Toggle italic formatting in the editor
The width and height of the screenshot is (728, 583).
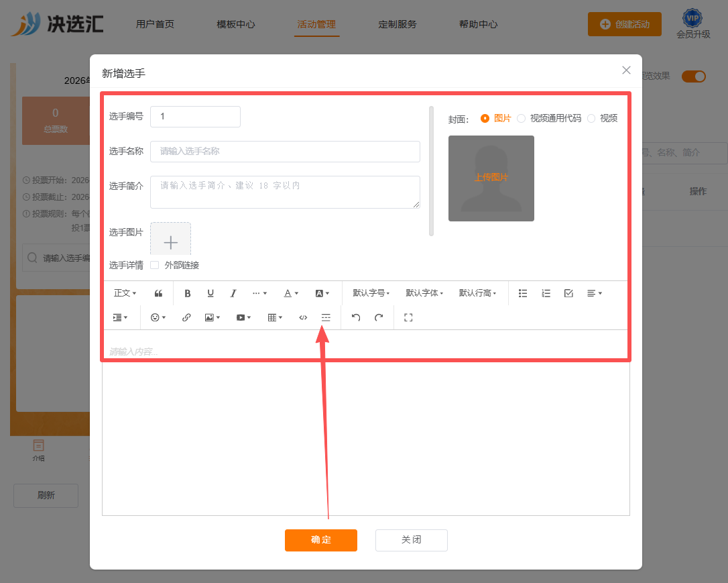point(233,293)
